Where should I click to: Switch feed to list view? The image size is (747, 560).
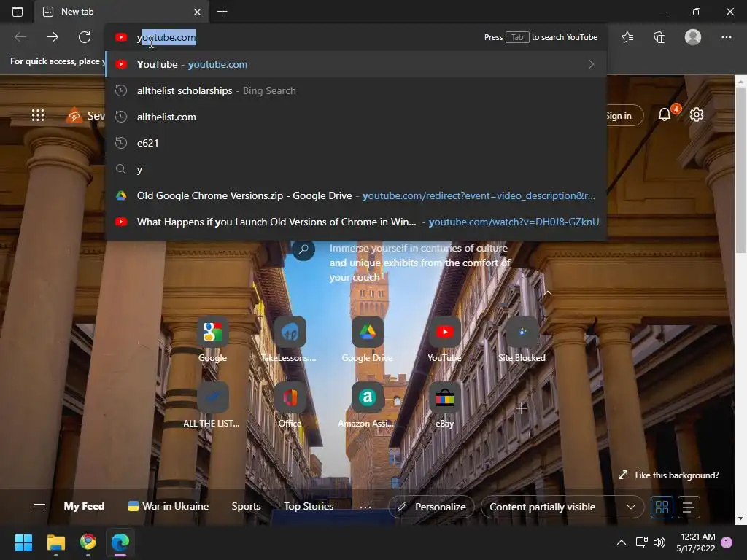[689, 507]
